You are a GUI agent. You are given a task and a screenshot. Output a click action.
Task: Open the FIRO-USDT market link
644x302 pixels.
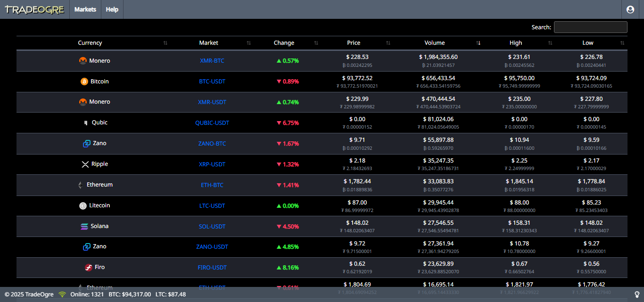(x=212, y=268)
